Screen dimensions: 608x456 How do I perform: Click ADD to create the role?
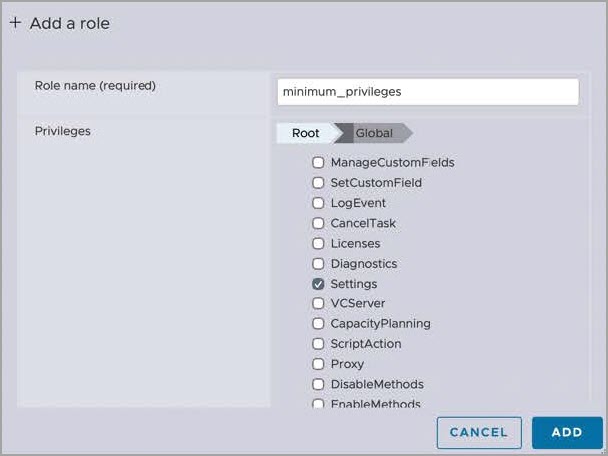(567, 432)
